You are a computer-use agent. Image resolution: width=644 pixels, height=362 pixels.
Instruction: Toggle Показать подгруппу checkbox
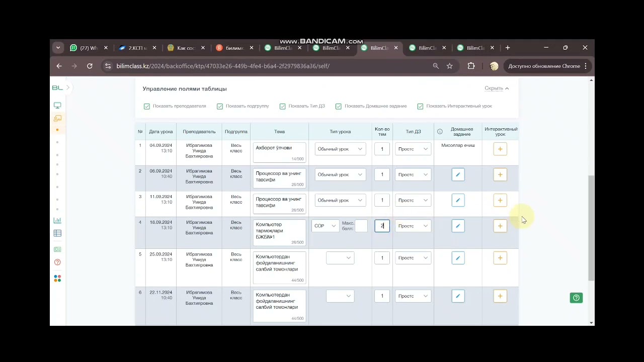click(220, 106)
